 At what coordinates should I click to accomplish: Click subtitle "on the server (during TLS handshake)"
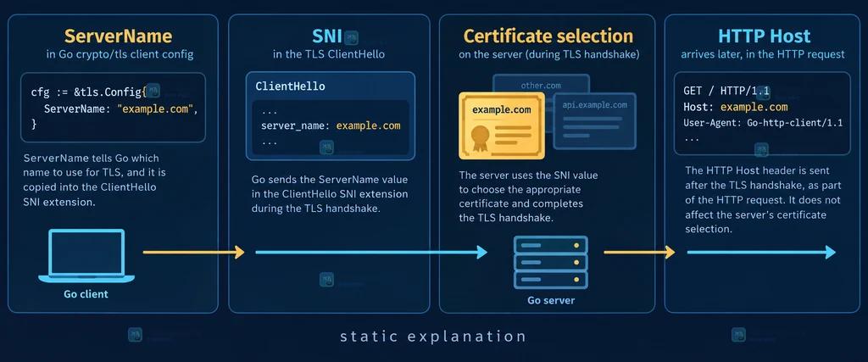[x=548, y=55]
